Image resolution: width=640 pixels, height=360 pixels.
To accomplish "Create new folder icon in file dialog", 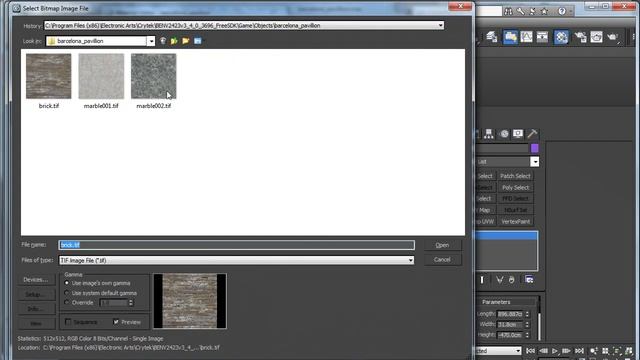I will coord(186,41).
